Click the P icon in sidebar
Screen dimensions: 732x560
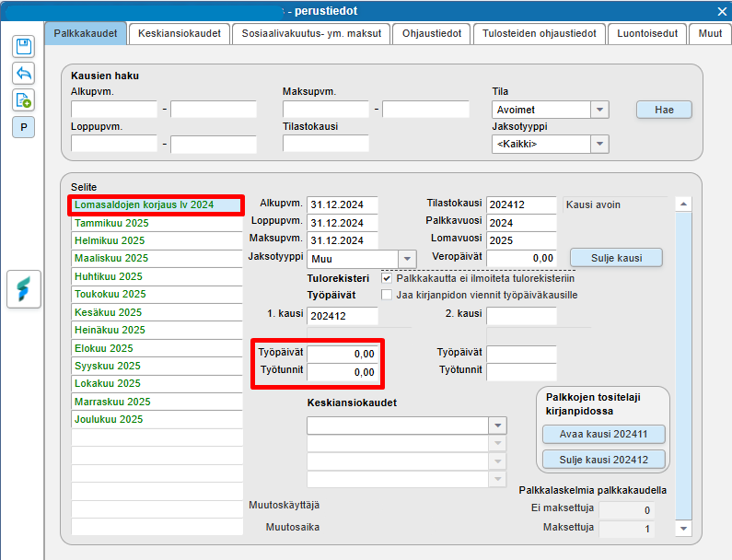[23, 127]
